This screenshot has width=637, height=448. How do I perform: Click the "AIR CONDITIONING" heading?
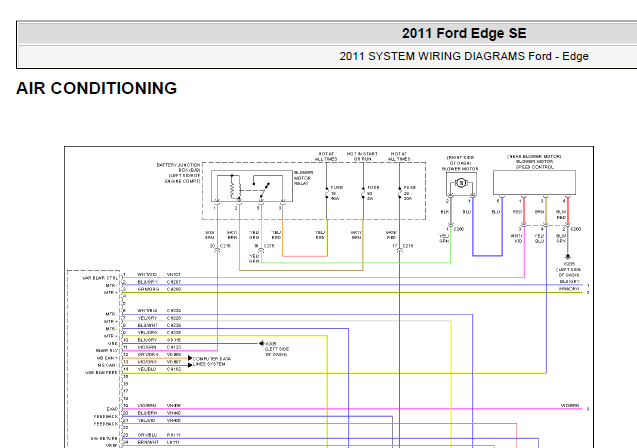pyautogui.click(x=97, y=88)
